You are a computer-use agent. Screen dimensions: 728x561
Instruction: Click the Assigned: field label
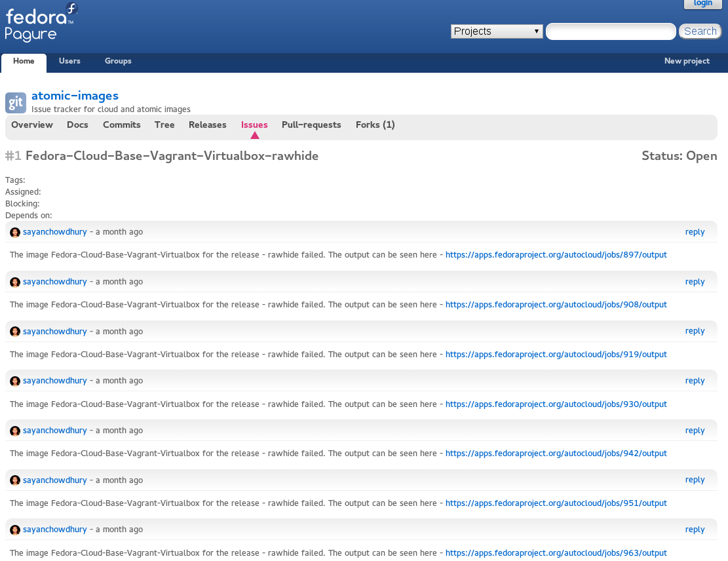(23, 192)
